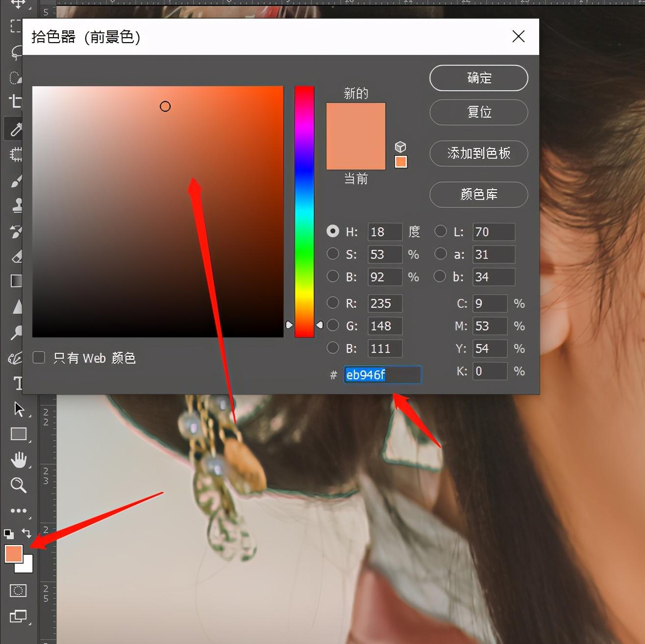Change the screen mode

pos(18,616)
